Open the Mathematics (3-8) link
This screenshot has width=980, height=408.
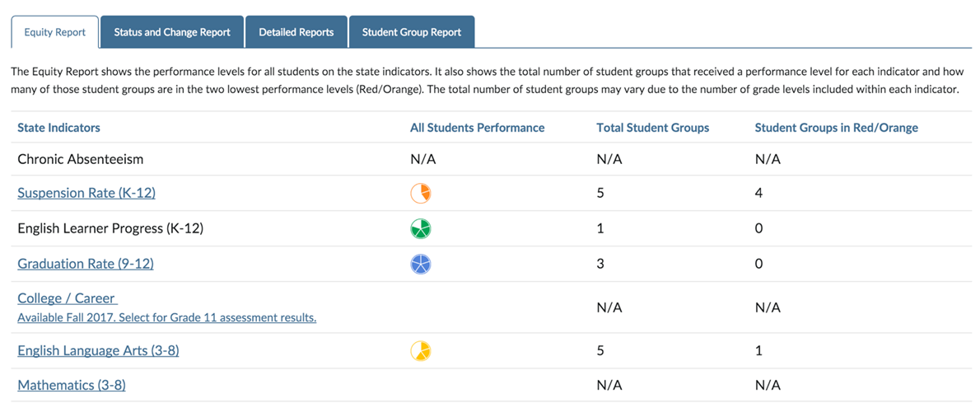point(72,385)
